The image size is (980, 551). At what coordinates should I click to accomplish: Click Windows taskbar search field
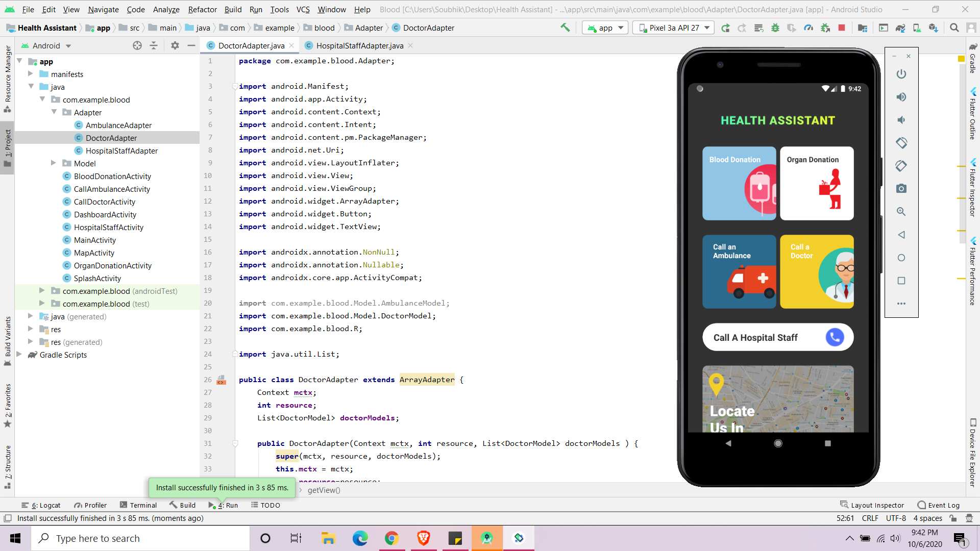click(140, 538)
